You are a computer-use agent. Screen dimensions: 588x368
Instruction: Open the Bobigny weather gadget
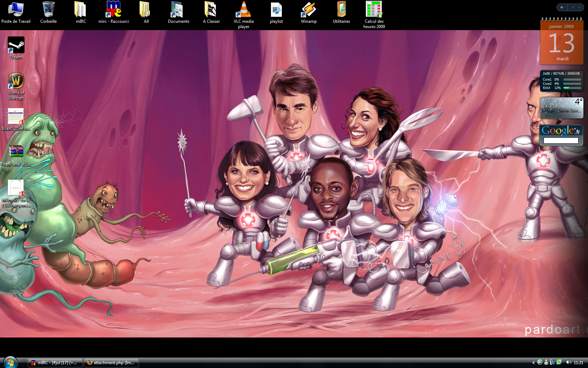[562, 108]
